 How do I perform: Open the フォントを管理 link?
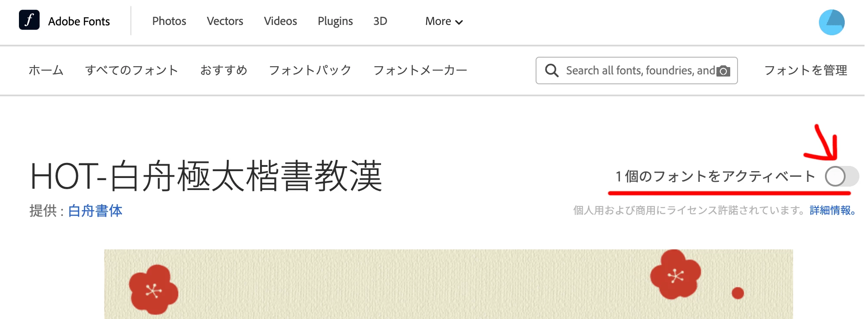806,70
